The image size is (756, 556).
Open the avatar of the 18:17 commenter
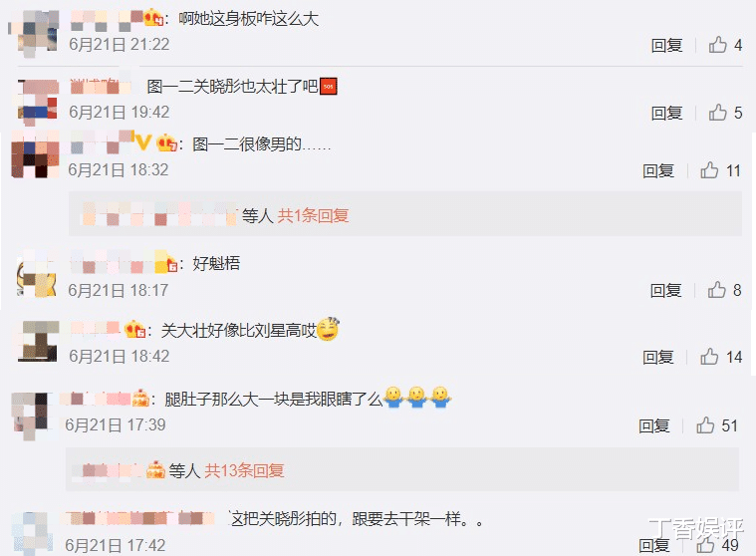pyautogui.click(x=37, y=273)
